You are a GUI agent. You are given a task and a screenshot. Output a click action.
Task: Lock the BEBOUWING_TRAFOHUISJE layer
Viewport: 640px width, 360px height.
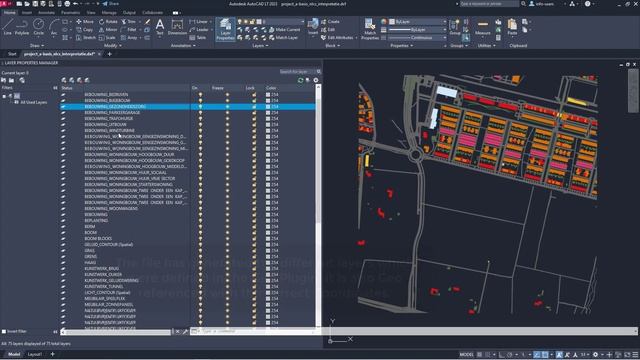pos(254,118)
